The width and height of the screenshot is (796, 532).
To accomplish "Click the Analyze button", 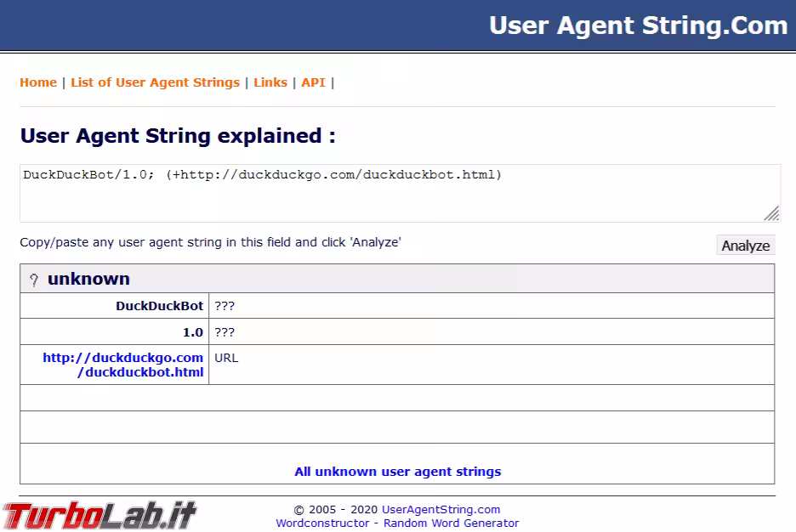I will [x=745, y=246].
